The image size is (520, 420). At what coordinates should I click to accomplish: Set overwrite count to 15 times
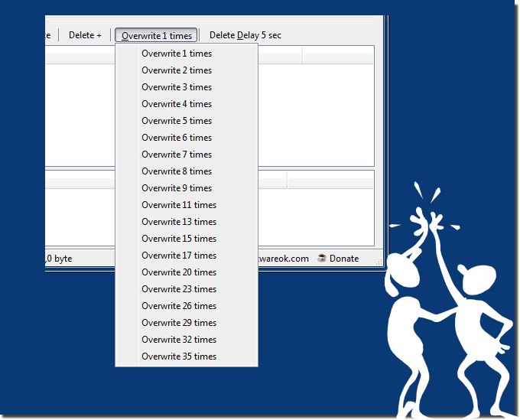[187, 239]
